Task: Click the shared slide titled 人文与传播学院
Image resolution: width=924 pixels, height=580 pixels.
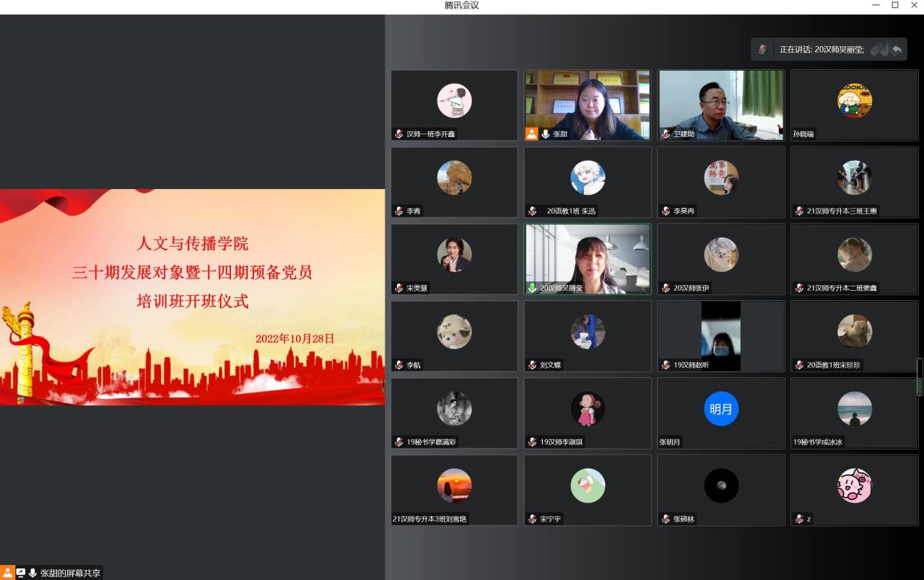Action: tap(192, 296)
